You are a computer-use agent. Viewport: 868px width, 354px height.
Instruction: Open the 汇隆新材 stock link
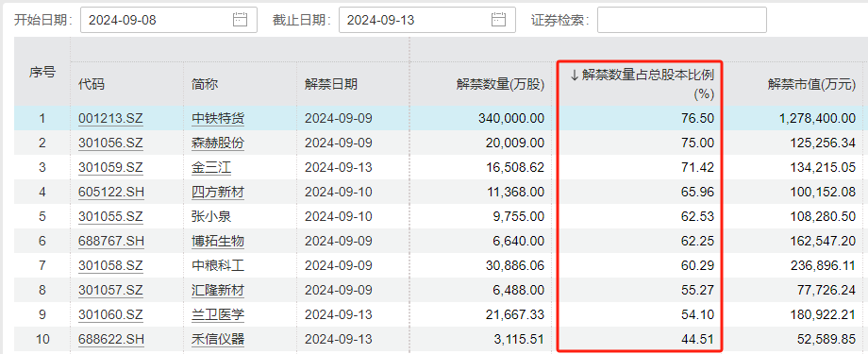(218, 291)
